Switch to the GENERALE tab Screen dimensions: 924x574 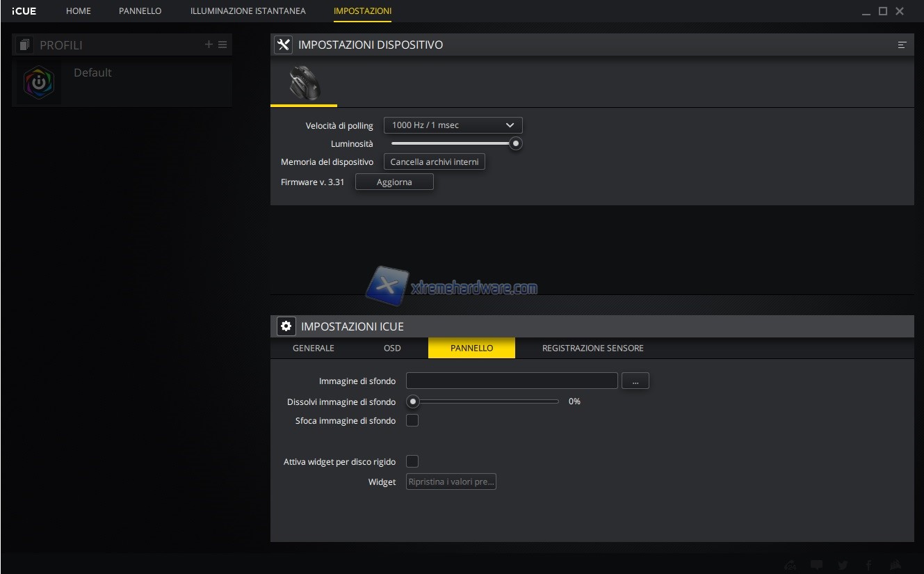pyautogui.click(x=314, y=348)
